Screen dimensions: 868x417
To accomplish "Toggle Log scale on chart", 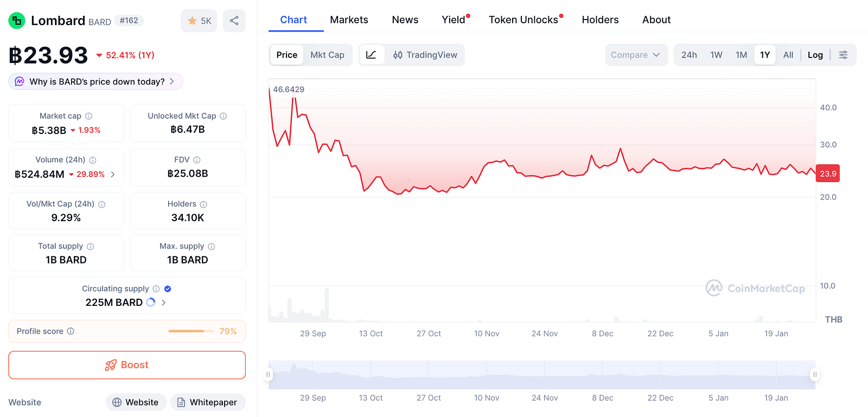I will (815, 55).
